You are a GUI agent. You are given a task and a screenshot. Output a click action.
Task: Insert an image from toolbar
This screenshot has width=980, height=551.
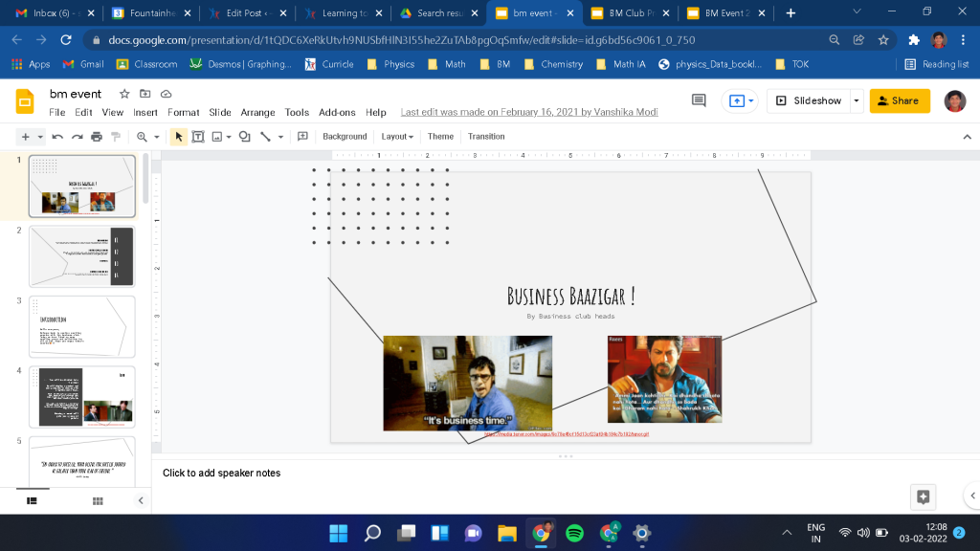tap(217, 136)
